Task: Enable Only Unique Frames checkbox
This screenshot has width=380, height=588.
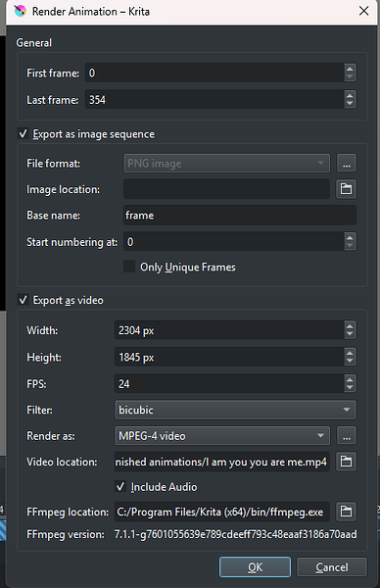Action: [129, 267]
